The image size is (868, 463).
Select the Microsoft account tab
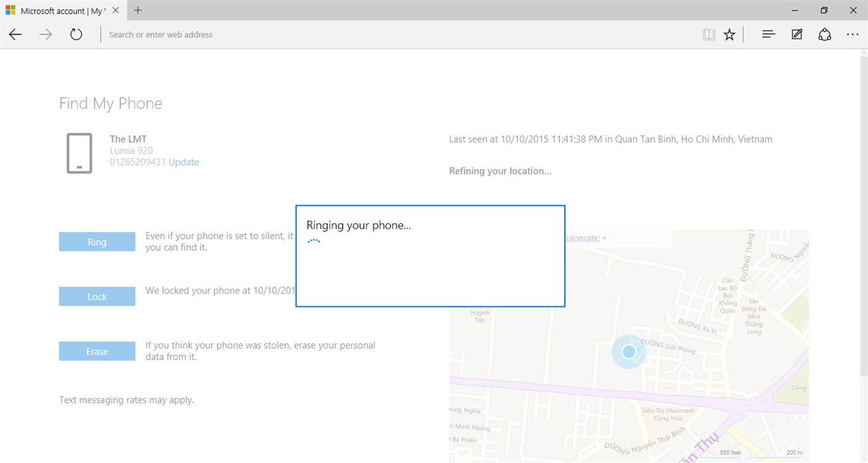click(x=62, y=11)
